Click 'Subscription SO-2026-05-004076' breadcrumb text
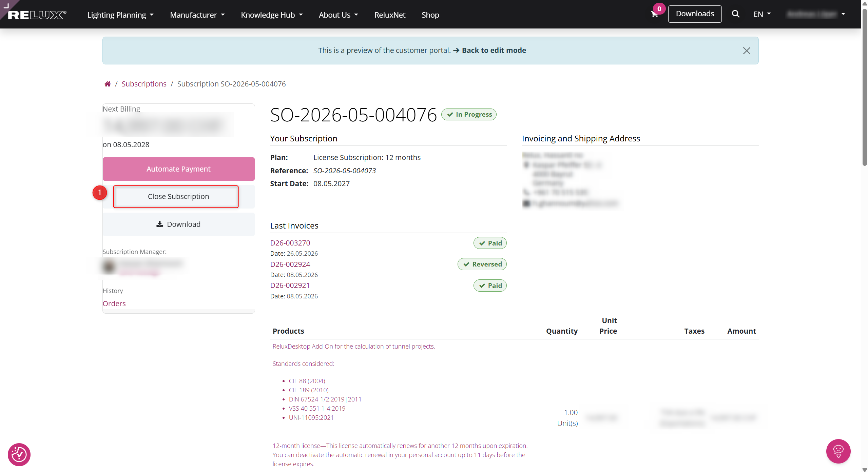Screen dimensions: 868x472 231,84
